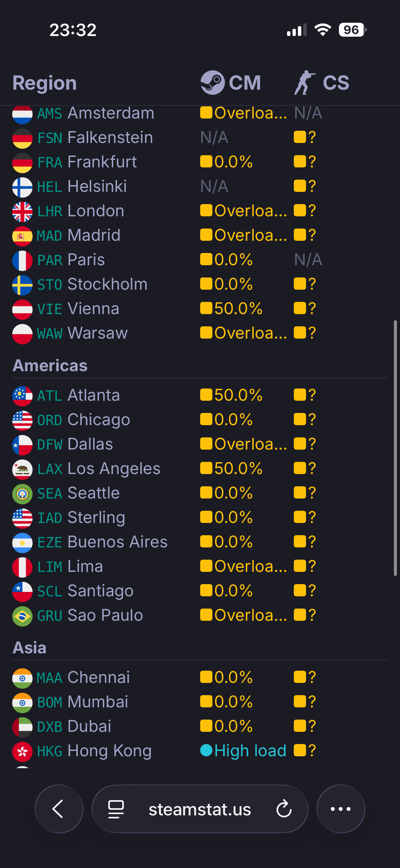400x868 pixels.
Task: Tap the steamstat.us address field
Action: pos(199,809)
